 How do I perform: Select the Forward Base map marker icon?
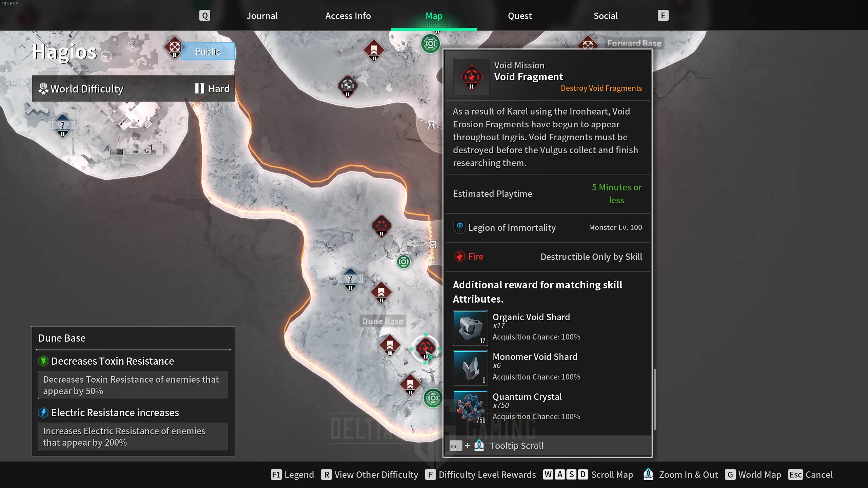(587, 43)
